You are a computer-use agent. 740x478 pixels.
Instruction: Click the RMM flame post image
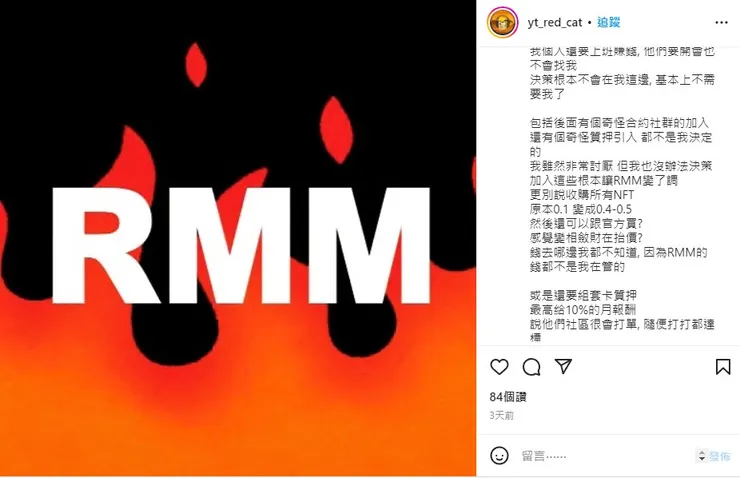238,238
